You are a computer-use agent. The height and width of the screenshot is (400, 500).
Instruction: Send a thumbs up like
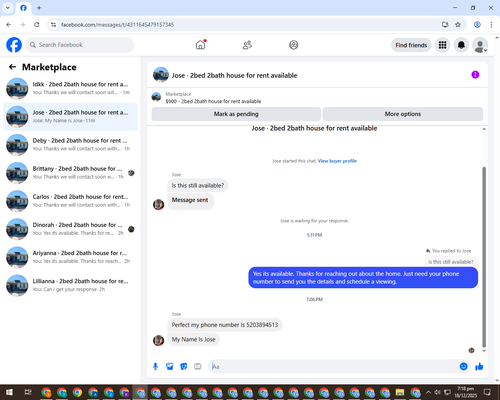tap(479, 366)
